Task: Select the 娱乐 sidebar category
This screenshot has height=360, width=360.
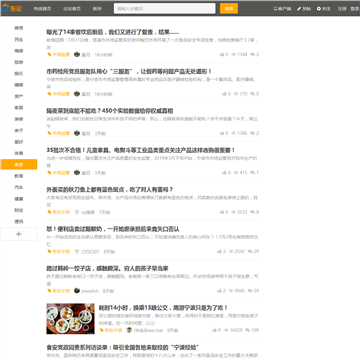Action: [19, 74]
